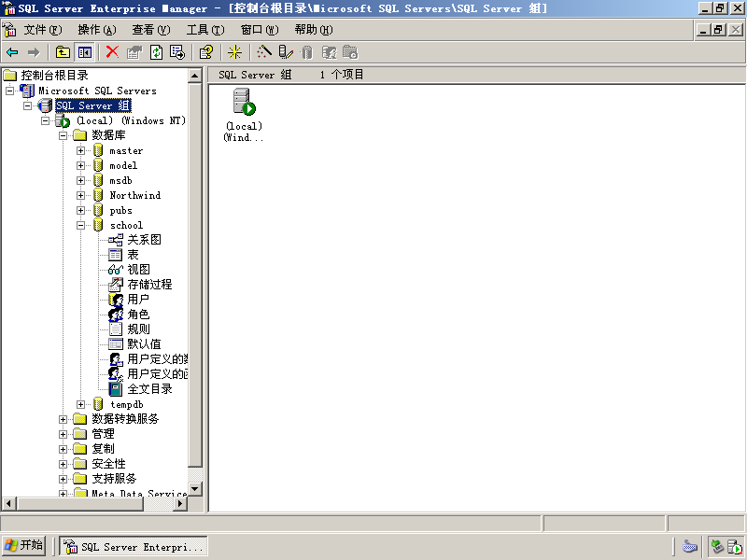The image size is (747, 560).
Task: Collapse the SQL Server 组 node
Action: 28,105
